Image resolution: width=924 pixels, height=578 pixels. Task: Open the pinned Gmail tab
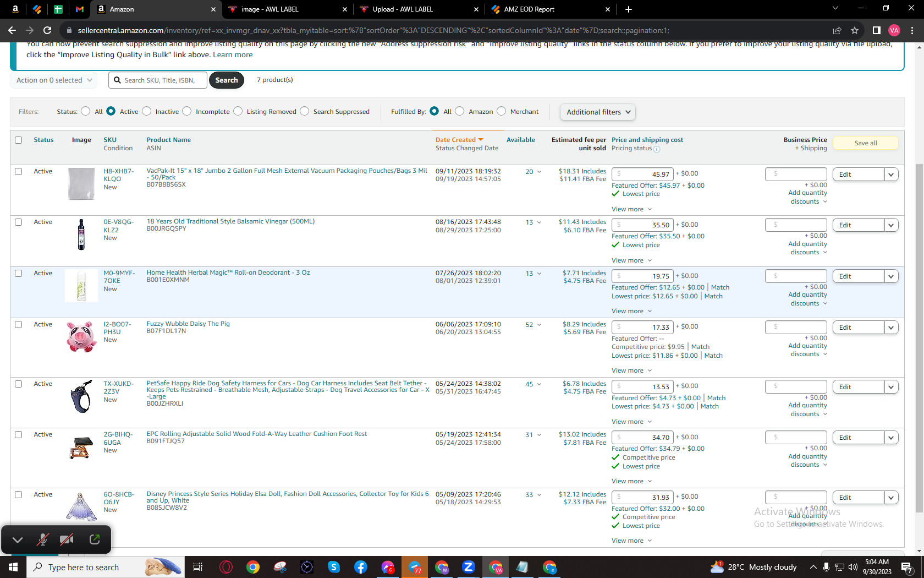pos(80,9)
